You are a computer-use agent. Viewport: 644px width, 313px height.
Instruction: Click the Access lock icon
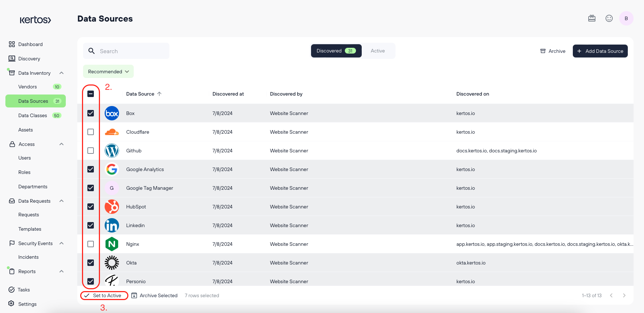[x=12, y=144]
